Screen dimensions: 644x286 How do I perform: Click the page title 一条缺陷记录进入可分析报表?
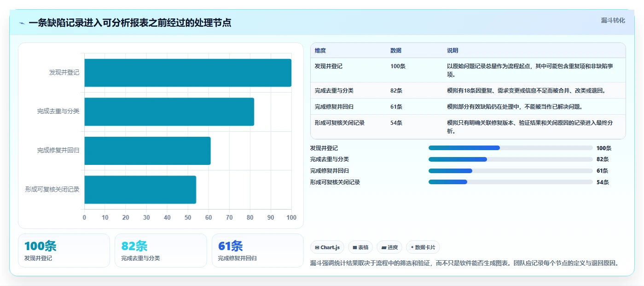[x=130, y=23]
